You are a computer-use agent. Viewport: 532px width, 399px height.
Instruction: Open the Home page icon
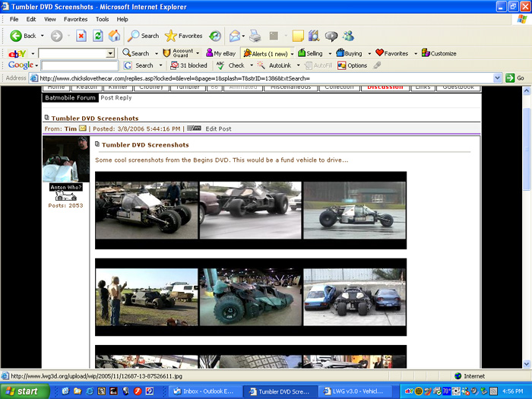point(114,36)
